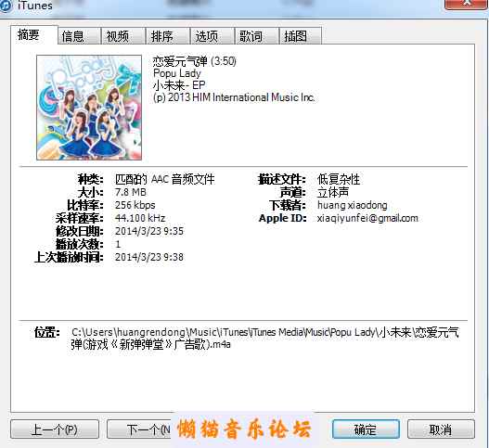Click the last played time 2014/3/23 9:38

pos(149,257)
